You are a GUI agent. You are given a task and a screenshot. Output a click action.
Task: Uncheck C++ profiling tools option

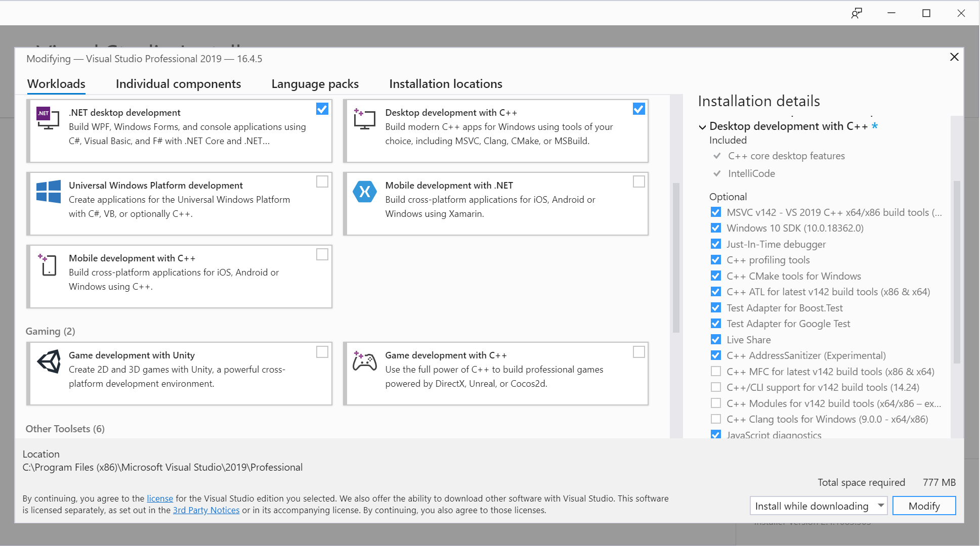point(716,260)
